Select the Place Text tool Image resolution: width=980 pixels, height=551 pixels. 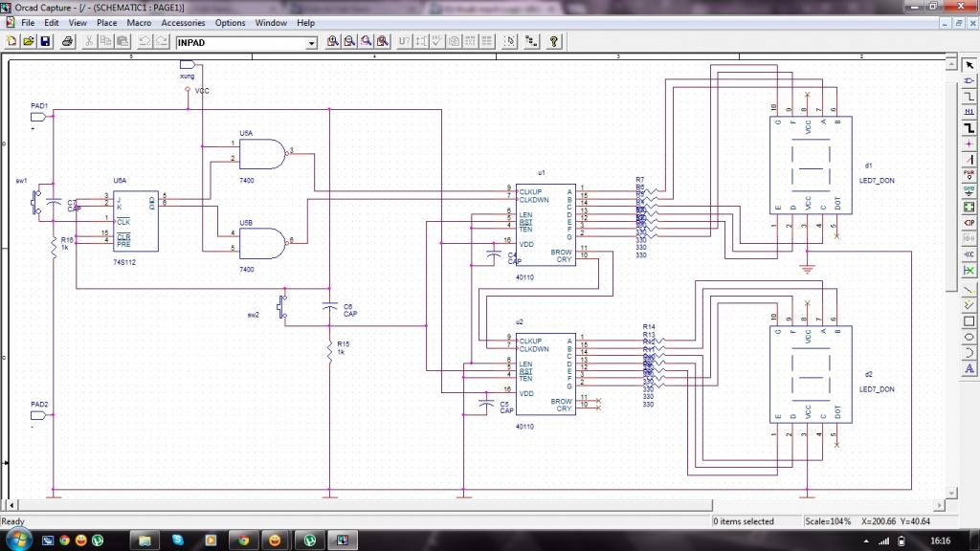click(969, 368)
